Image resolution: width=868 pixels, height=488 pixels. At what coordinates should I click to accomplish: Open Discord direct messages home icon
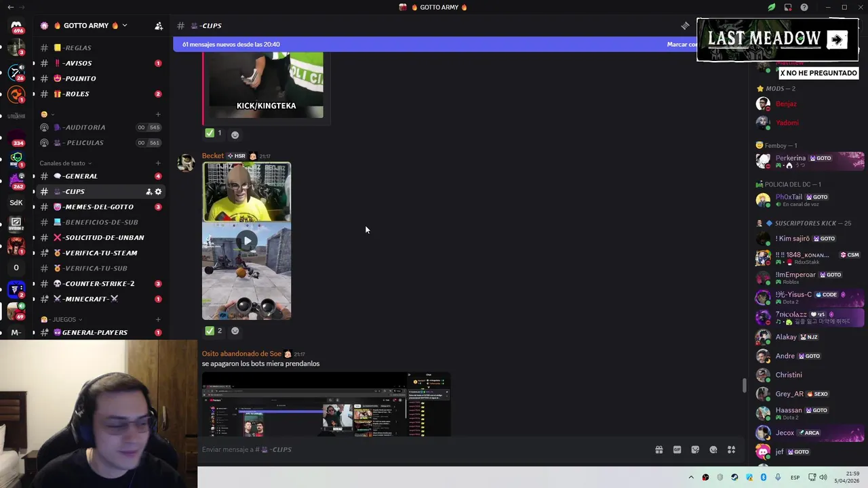point(16,26)
